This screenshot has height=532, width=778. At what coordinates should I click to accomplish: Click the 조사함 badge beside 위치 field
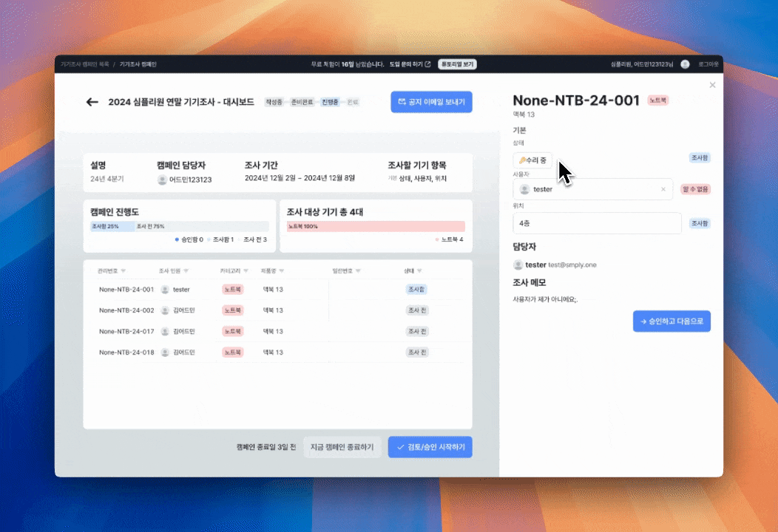click(700, 224)
